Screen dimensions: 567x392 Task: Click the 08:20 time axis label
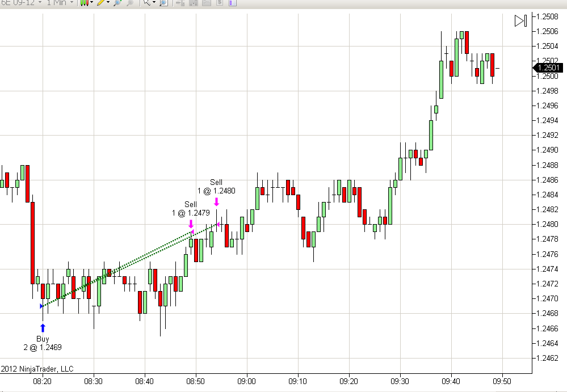coord(43,381)
